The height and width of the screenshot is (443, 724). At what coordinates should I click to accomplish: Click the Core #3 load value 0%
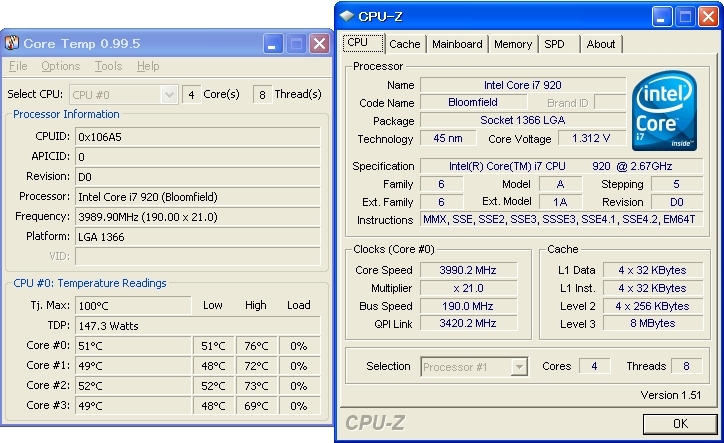coord(299,406)
